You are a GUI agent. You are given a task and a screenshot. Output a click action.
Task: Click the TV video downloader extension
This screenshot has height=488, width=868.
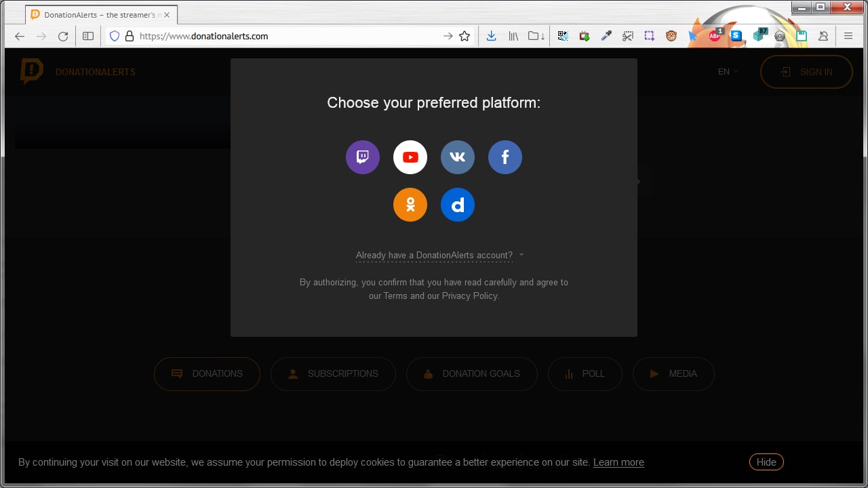click(585, 37)
